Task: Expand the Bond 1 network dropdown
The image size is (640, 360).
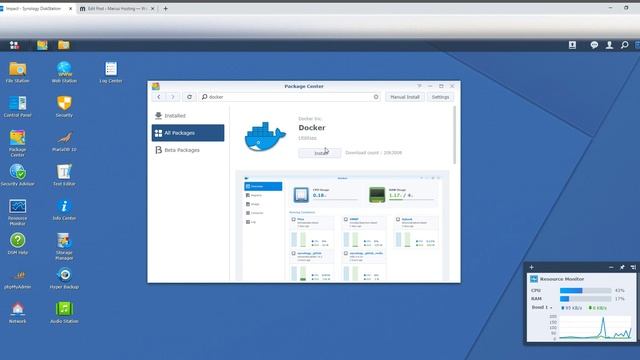Action: [542, 307]
